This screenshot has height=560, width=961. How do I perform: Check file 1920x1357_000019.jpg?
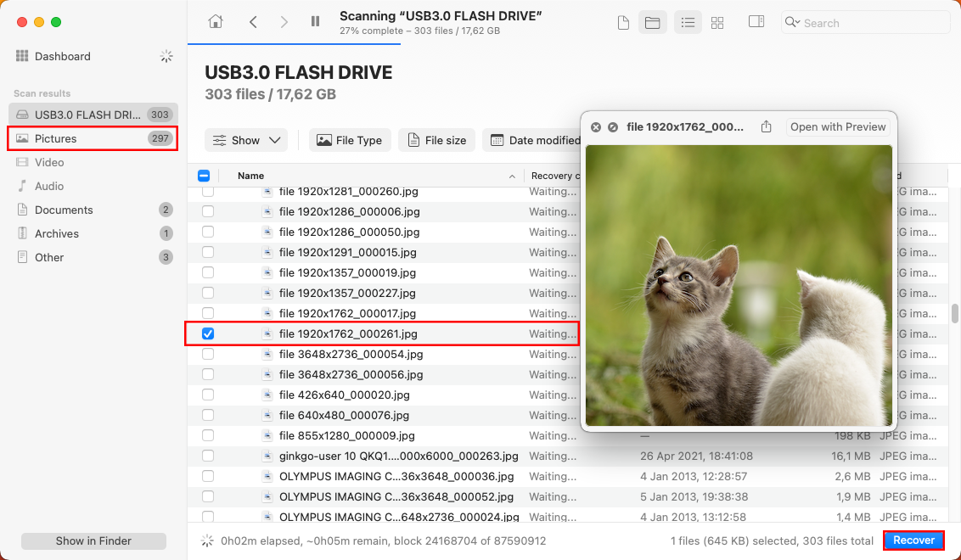(x=208, y=272)
